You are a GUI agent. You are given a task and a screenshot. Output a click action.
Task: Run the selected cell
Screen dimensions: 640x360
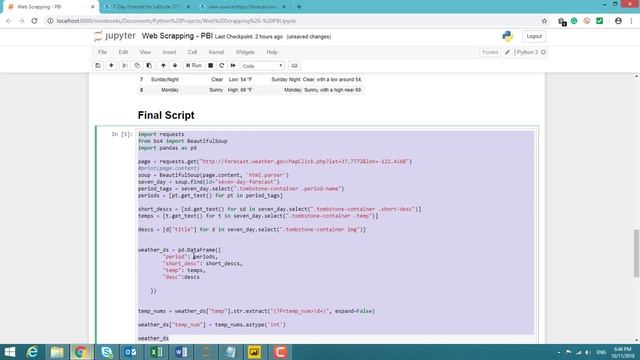(x=194, y=66)
